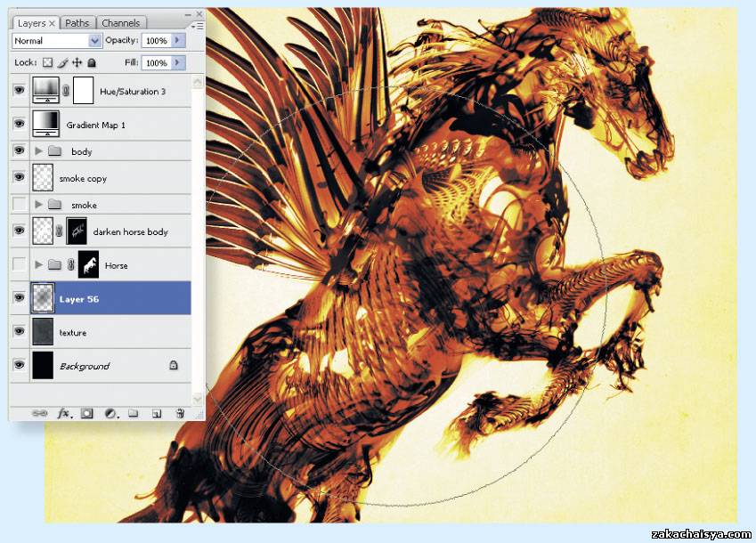Expand the smoke group triangle
This screenshot has width=756, height=543.
pos(38,205)
